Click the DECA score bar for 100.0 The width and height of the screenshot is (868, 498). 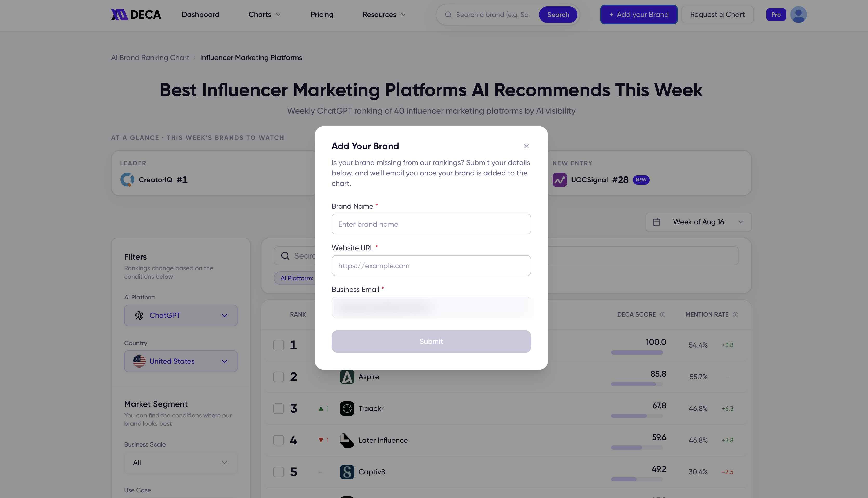637,352
